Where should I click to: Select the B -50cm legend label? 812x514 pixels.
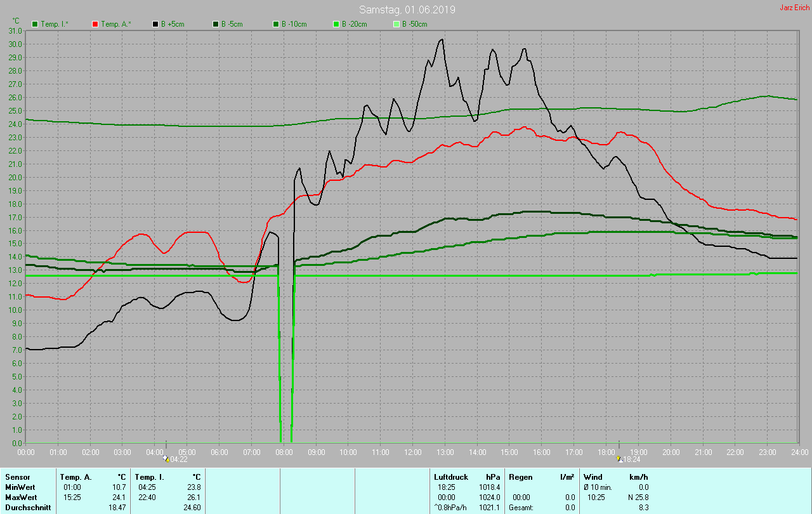415,24
